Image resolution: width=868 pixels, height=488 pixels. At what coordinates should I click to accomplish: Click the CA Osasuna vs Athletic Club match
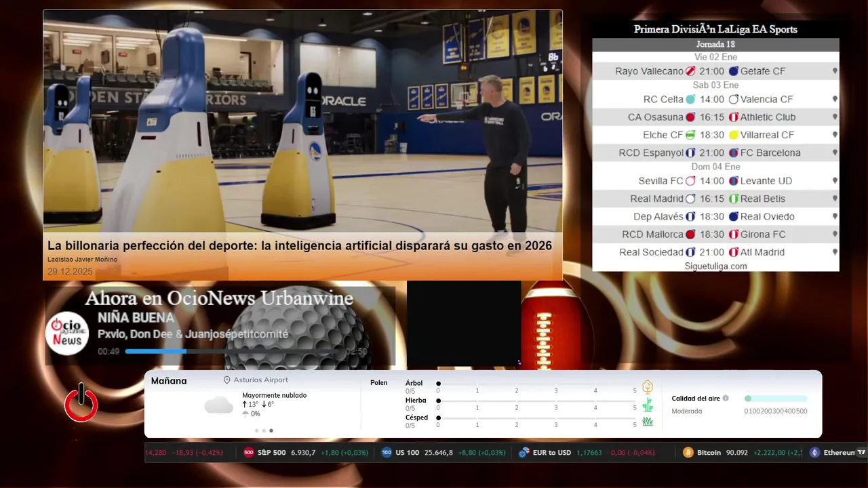715,117
